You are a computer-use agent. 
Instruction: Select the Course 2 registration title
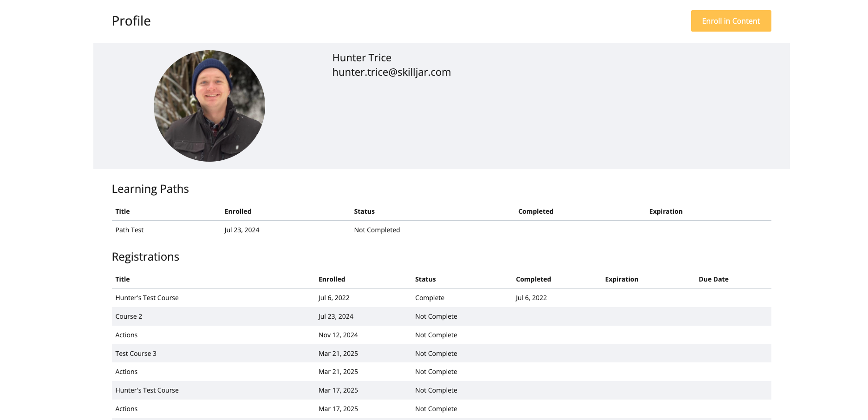click(129, 316)
